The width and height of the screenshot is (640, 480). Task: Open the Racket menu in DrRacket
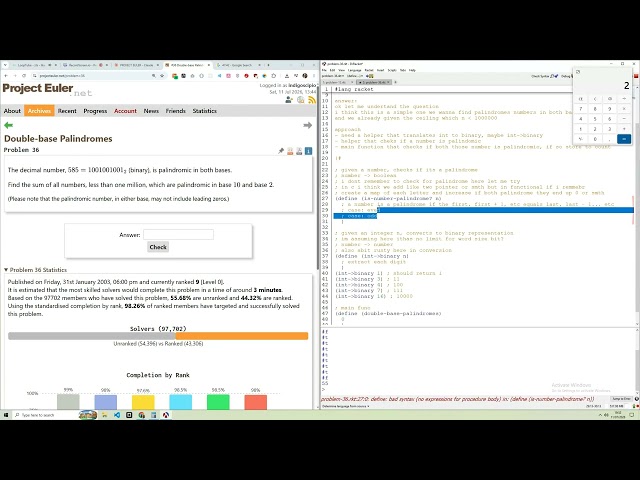coord(369,70)
